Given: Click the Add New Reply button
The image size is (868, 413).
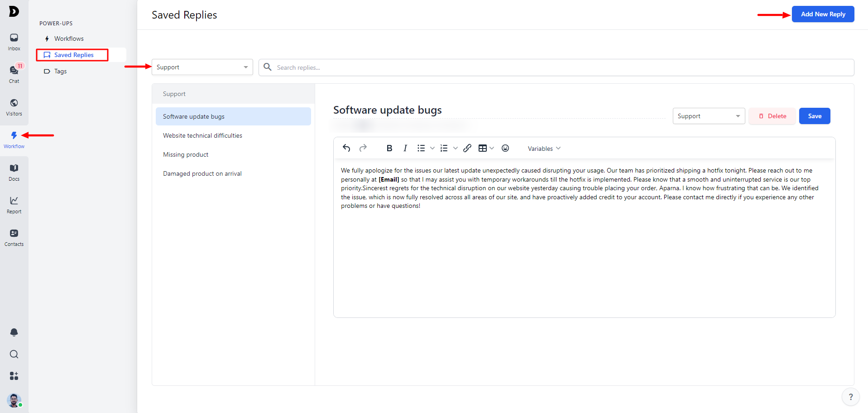Looking at the screenshot, I should tap(823, 14).
